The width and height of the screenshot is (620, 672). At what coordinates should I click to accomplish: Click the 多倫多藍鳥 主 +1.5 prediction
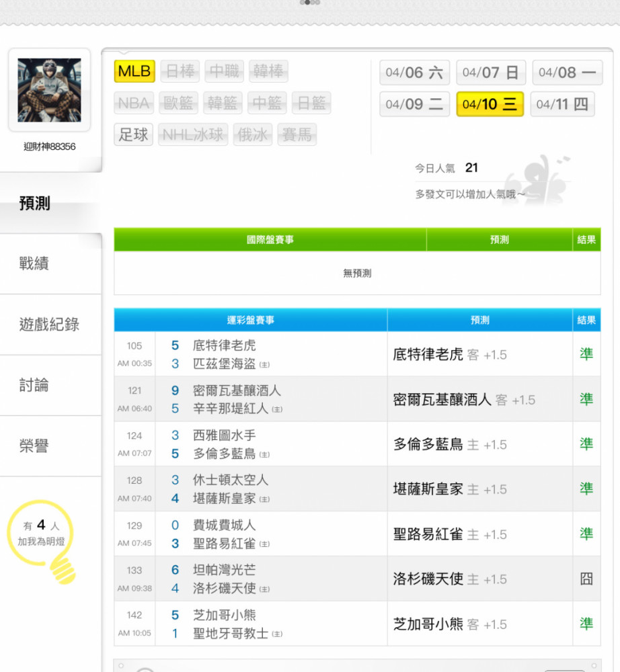click(x=450, y=444)
